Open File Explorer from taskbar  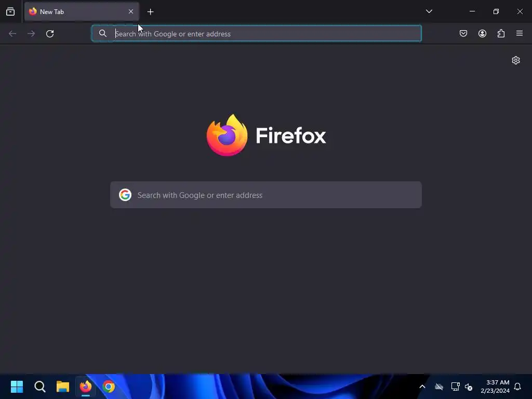pos(63,387)
